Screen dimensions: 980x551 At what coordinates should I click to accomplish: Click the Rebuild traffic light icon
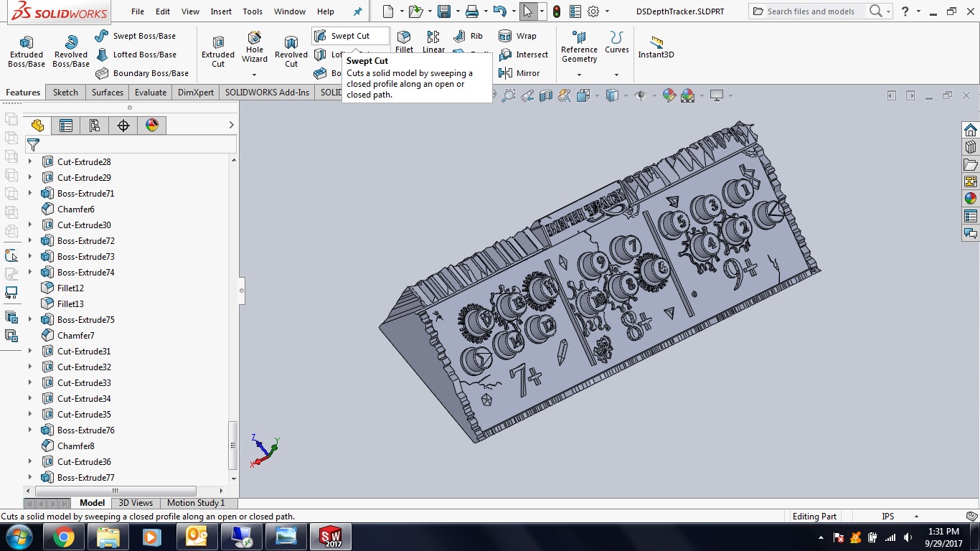click(556, 11)
